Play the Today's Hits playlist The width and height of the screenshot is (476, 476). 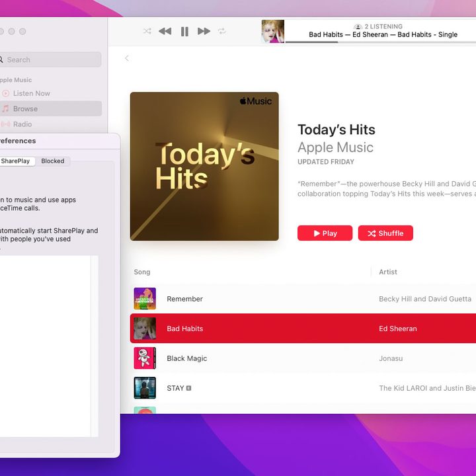tap(325, 233)
